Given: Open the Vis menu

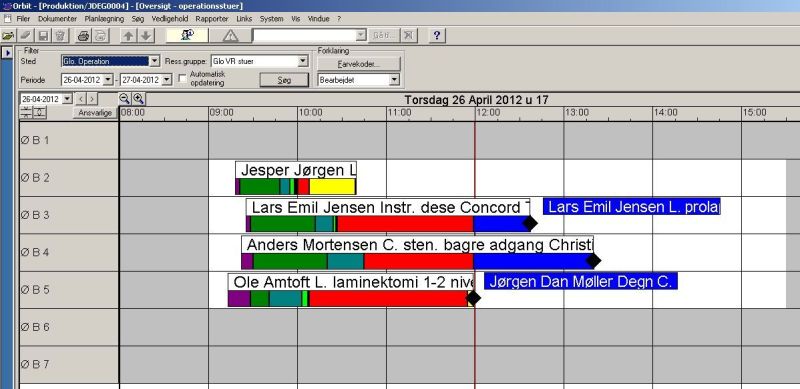Looking at the screenshot, I should pos(295,19).
